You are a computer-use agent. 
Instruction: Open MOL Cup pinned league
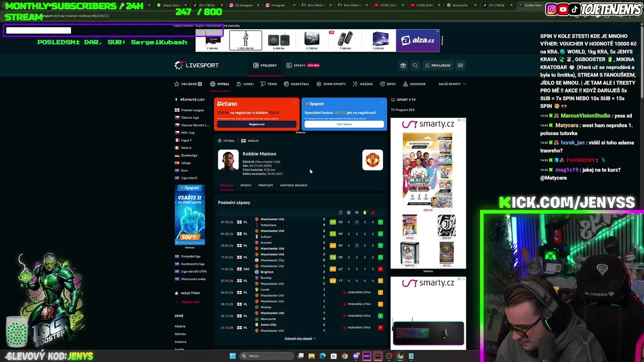coord(185,133)
